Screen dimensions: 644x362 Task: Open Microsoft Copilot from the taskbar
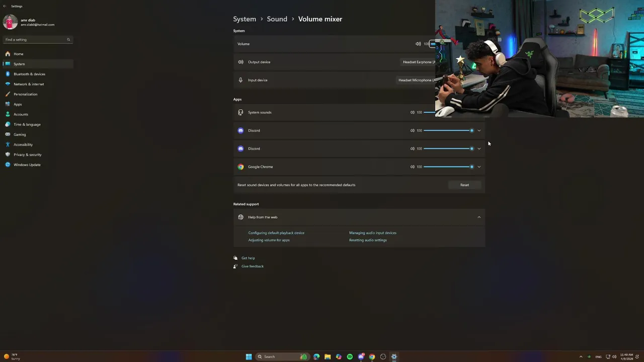pos(339,357)
